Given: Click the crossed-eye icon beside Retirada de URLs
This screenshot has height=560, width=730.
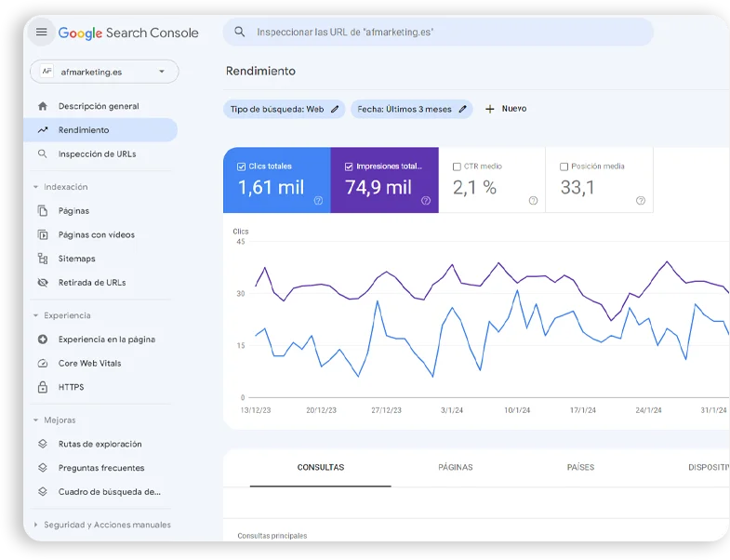Looking at the screenshot, I should [43, 283].
